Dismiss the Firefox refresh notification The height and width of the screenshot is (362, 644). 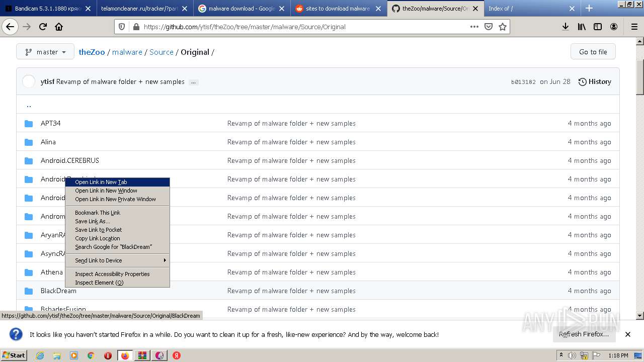(627, 334)
